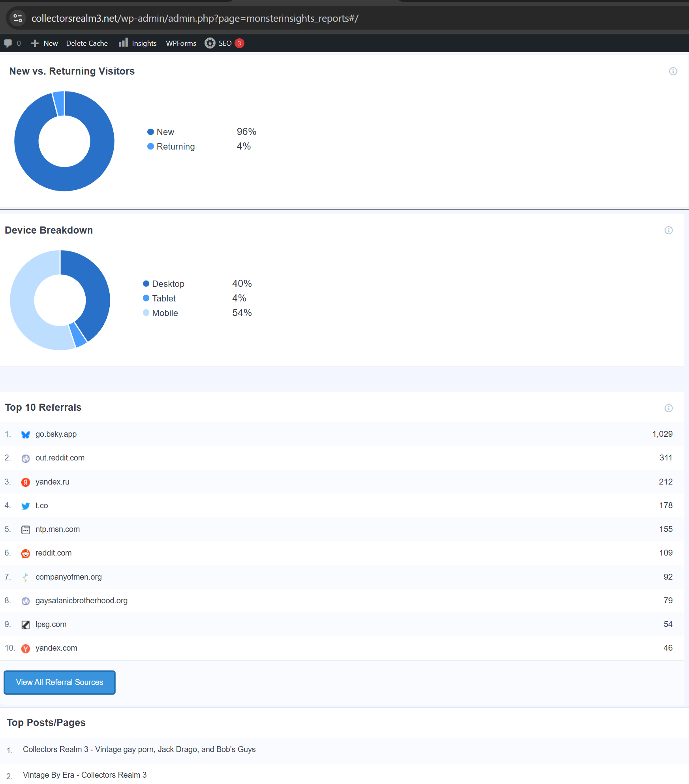Click the 96% value for New visitors

[x=246, y=132]
